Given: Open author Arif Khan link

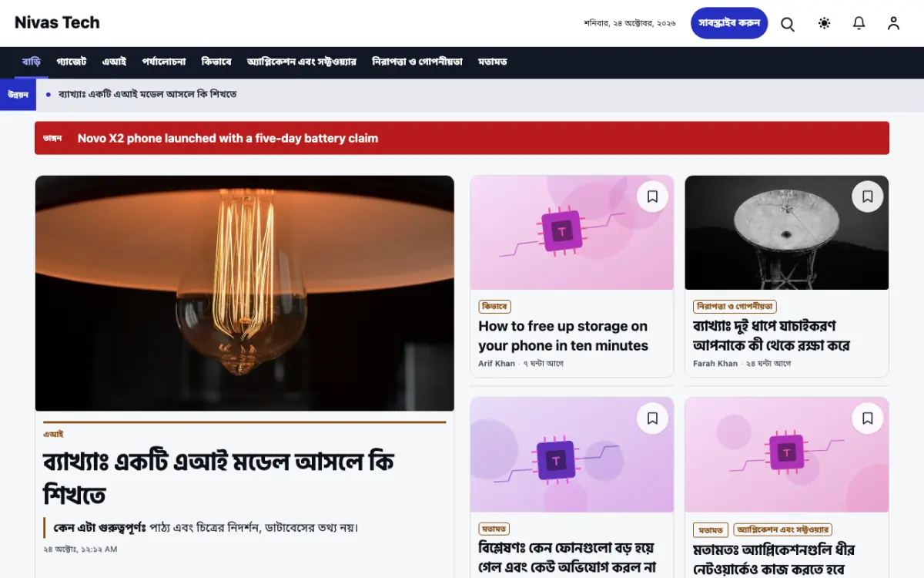Looking at the screenshot, I should (497, 364).
